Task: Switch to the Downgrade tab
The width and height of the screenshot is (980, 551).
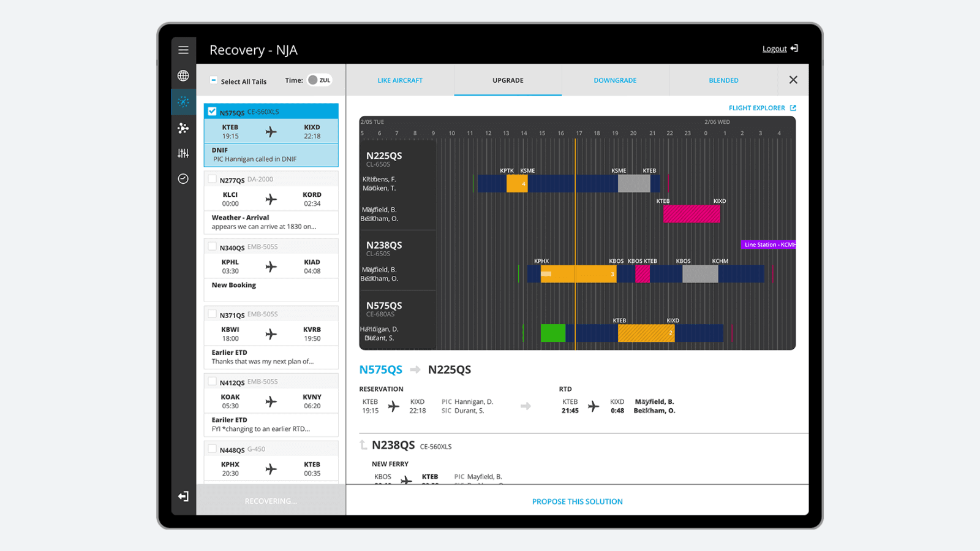Action: point(615,80)
